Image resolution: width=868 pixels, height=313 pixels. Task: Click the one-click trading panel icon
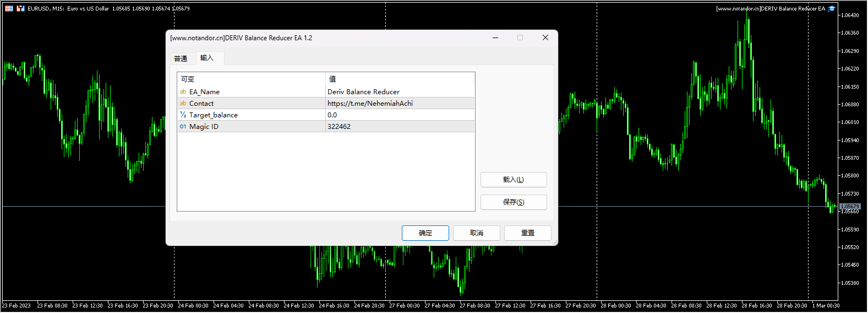20,9
